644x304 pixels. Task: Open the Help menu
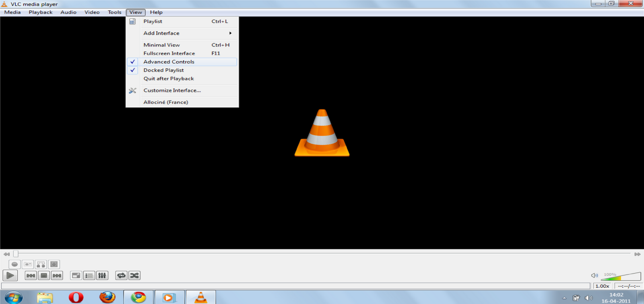tap(156, 12)
